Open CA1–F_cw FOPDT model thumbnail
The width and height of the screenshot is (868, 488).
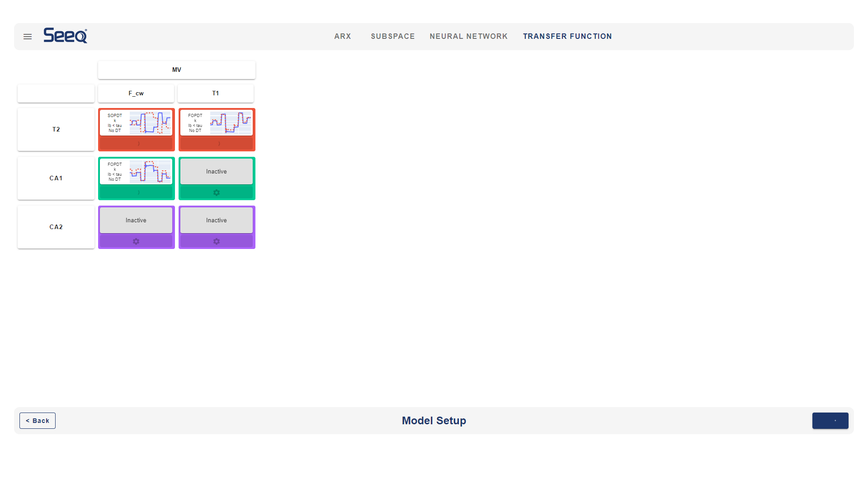(136, 171)
